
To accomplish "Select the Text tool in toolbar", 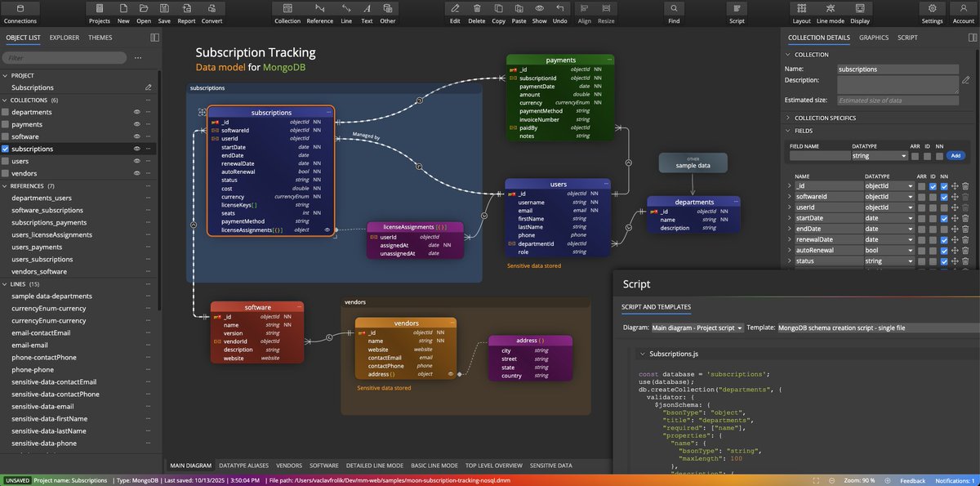I will tap(367, 13).
